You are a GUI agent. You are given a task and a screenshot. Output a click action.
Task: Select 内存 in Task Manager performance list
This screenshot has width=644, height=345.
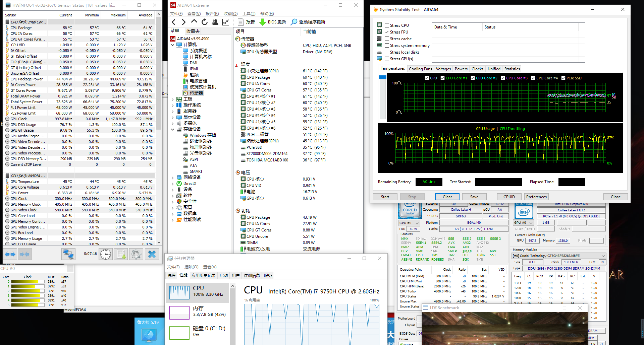coord(198,312)
